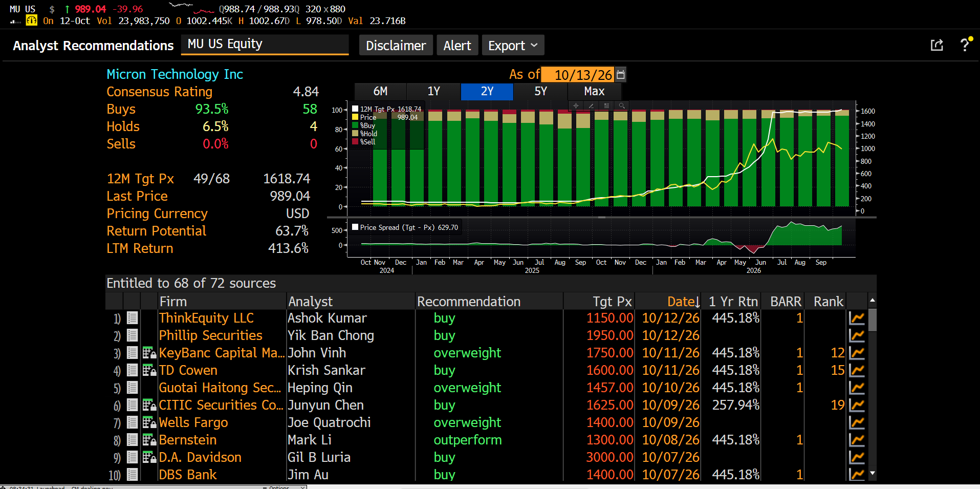Click KeyBanc Capital locked firm icon
The height and width of the screenshot is (489, 980).
tap(149, 353)
